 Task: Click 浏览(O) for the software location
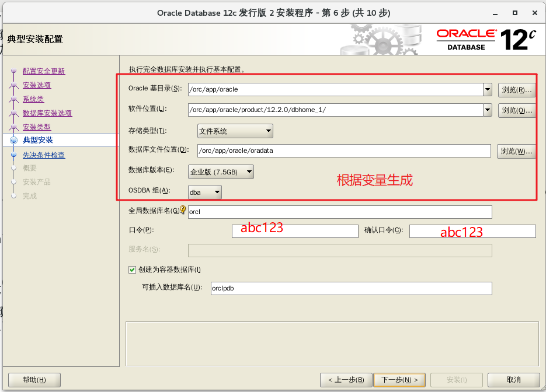(x=517, y=110)
